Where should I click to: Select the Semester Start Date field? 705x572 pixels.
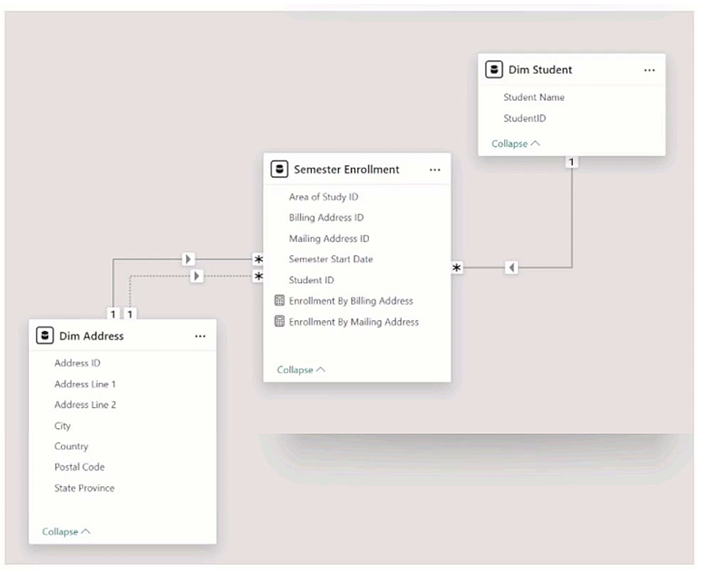click(331, 259)
